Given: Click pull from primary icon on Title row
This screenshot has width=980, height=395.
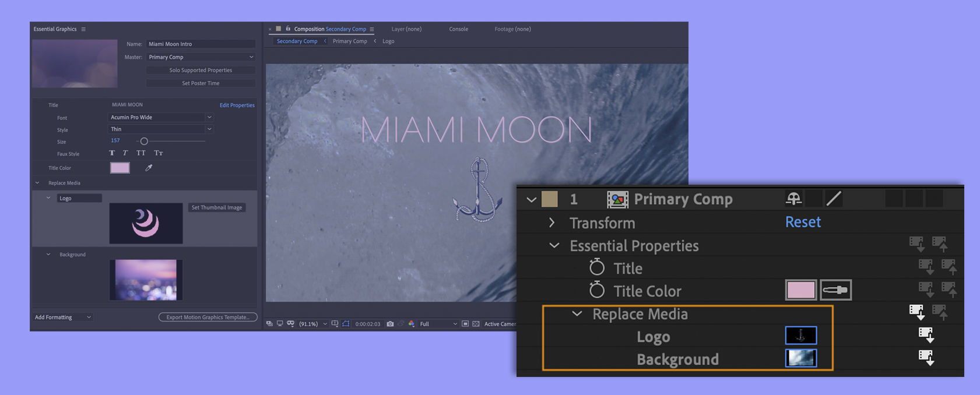Looking at the screenshot, I should click(926, 267).
